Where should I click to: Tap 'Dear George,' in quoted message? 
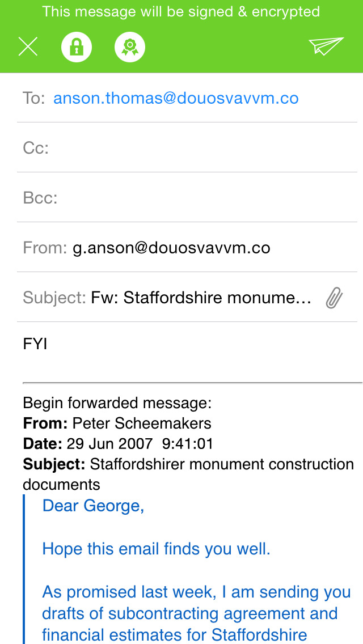(x=94, y=506)
